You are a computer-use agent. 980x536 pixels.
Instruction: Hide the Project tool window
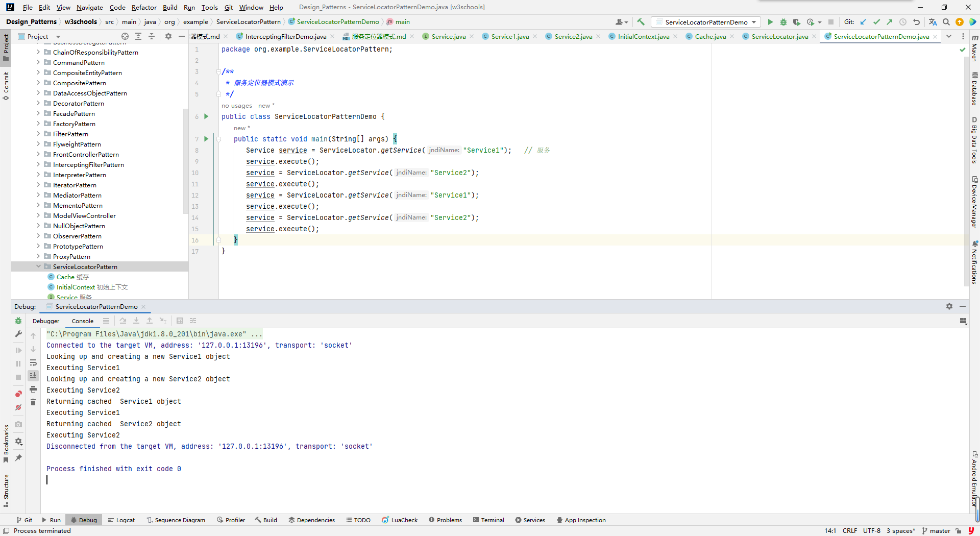tap(181, 36)
